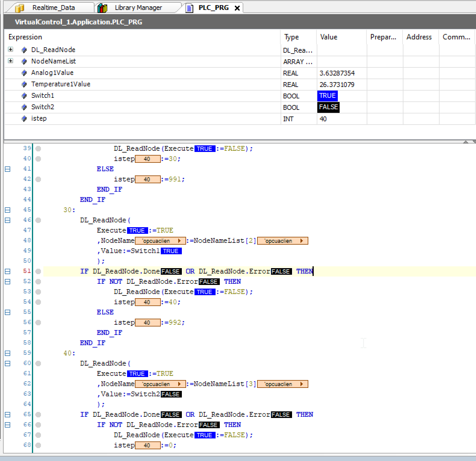Select the Switch1 TRUE value cell
Screen dimensions: 476x461
point(327,96)
